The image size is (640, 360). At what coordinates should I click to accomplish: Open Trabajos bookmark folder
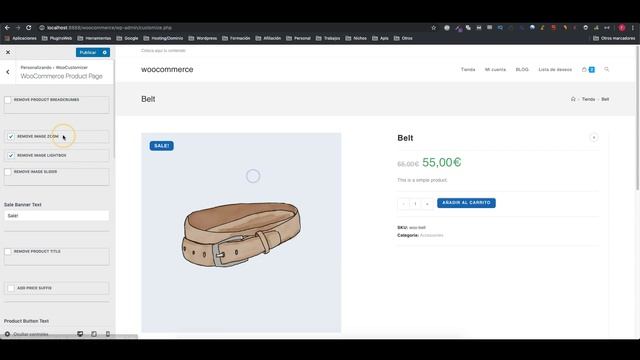tap(328, 38)
